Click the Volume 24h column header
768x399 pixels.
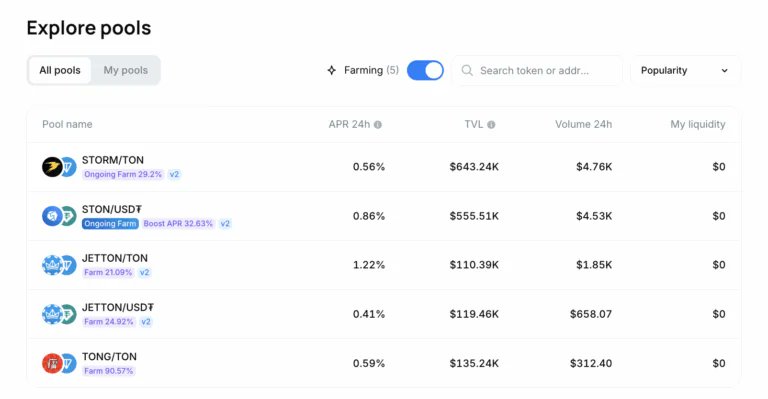tap(583, 124)
